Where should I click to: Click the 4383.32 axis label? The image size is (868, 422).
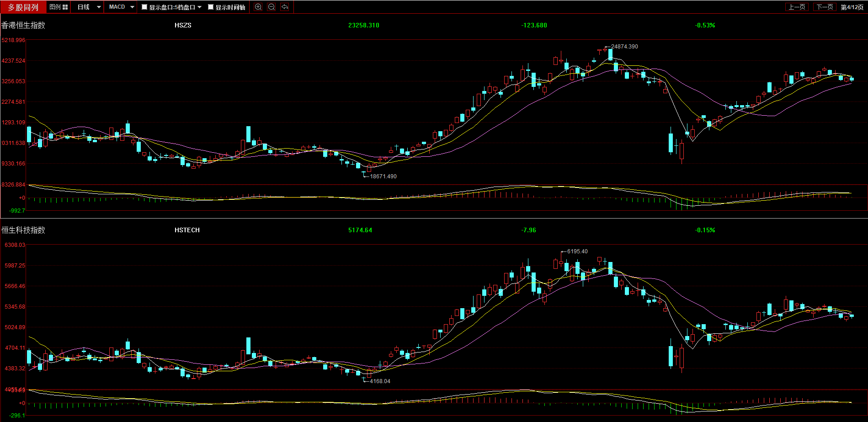click(15, 369)
